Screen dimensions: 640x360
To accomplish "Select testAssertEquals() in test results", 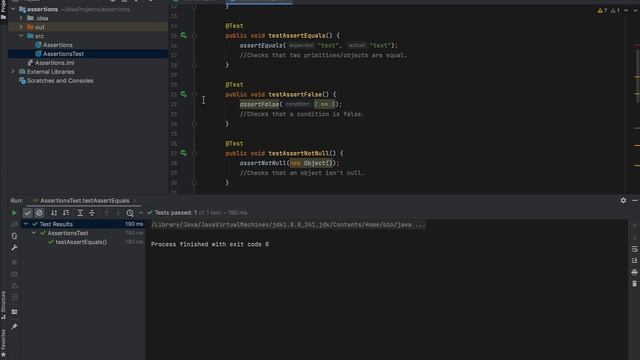I will click(x=81, y=242).
